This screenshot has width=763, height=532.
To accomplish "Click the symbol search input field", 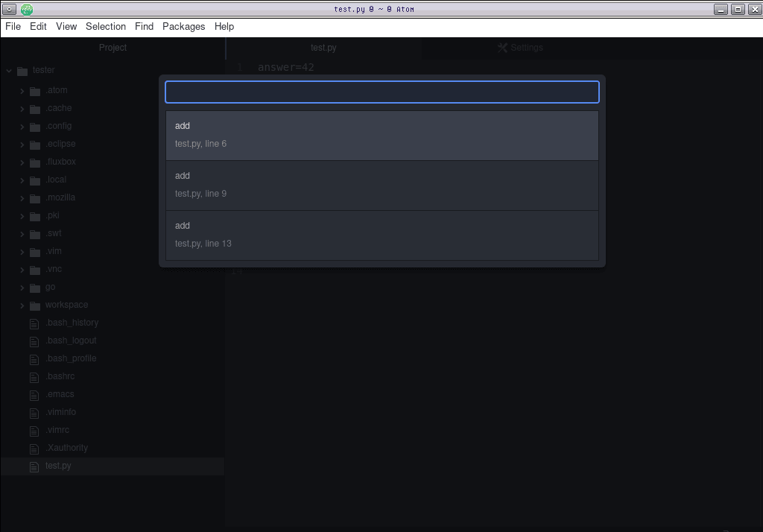I will (382, 92).
